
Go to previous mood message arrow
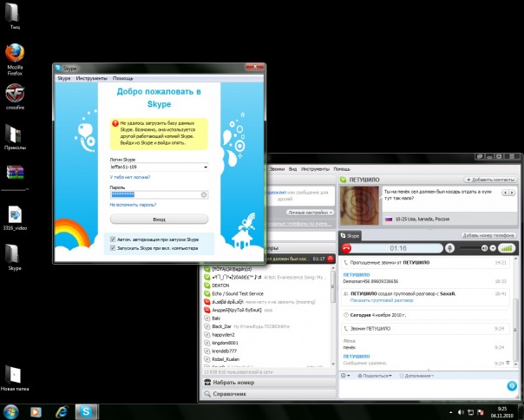[505, 193]
